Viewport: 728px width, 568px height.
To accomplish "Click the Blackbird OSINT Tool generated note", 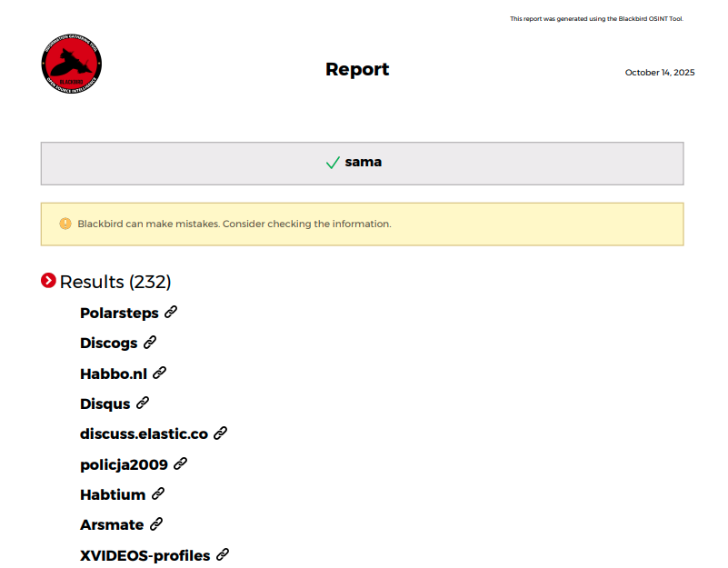I will point(596,19).
